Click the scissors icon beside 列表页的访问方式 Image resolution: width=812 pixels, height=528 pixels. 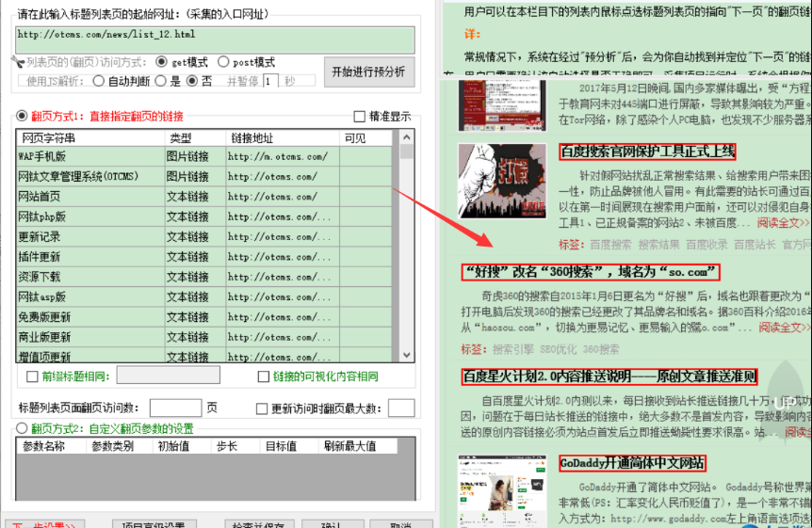click(x=18, y=63)
